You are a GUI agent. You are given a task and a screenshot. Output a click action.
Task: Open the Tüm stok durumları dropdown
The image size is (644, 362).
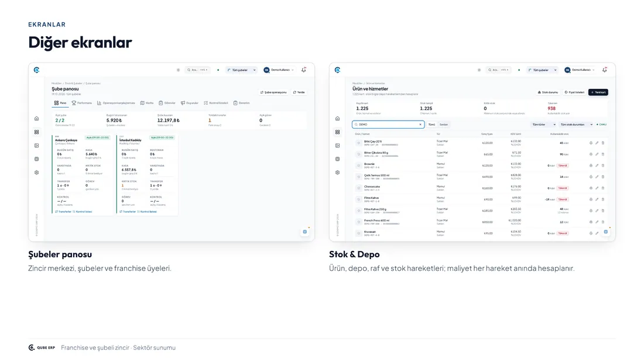coord(576,125)
